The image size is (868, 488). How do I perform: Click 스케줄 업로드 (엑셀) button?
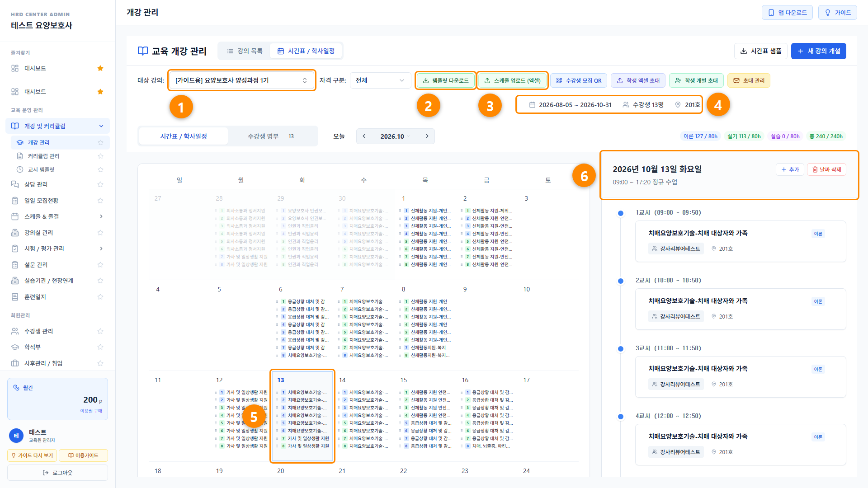coord(513,80)
